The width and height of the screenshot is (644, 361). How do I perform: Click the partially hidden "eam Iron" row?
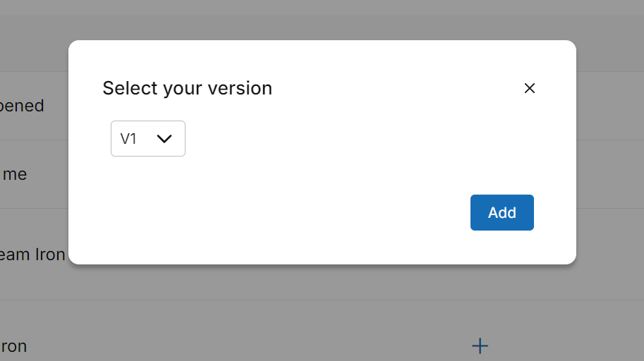pos(32,255)
